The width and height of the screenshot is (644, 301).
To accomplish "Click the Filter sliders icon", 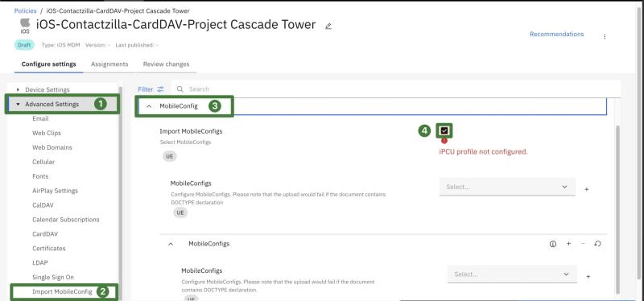I will click(160, 89).
